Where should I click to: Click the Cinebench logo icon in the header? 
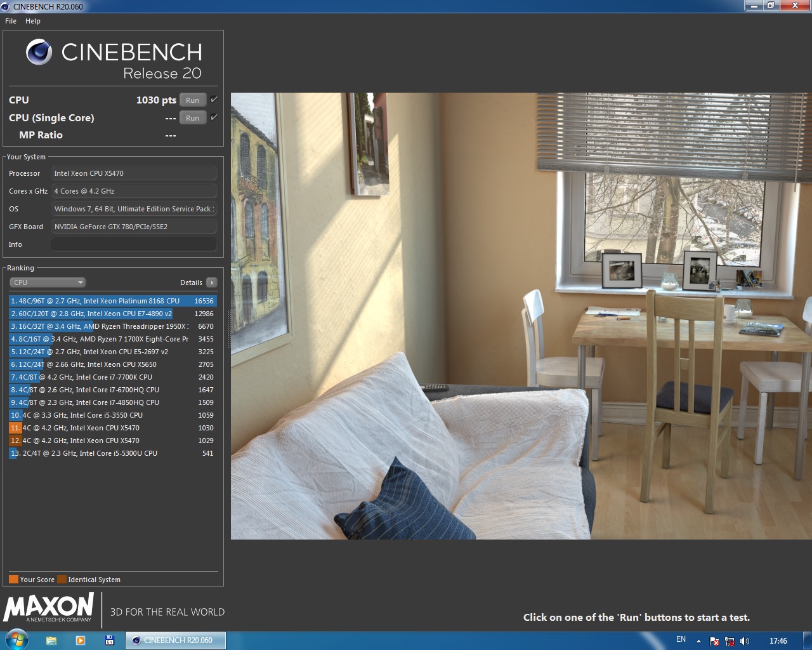(39, 52)
